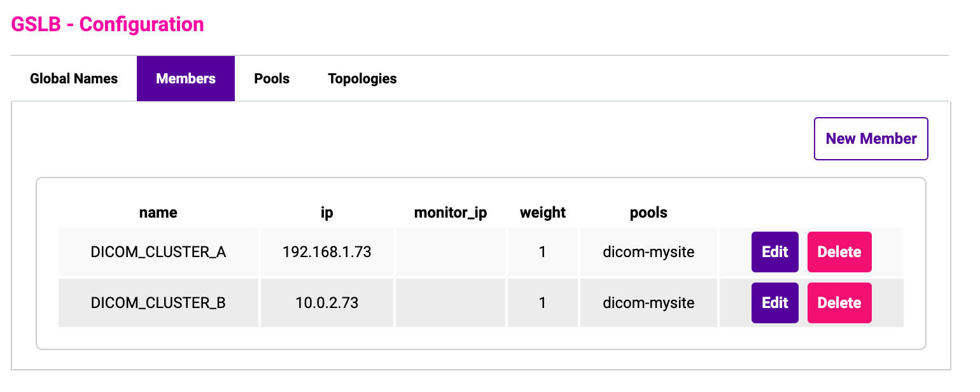This screenshot has height=392, width=980.
Task: Delete the DICOM_CLUSTER_A member
Action: tap(839, 252)
